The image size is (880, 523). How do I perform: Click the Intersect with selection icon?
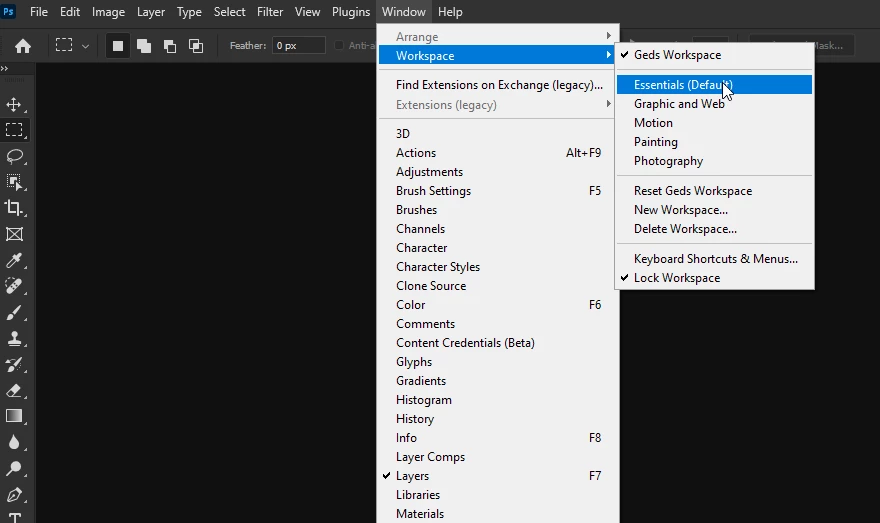(x=196, y=45)
